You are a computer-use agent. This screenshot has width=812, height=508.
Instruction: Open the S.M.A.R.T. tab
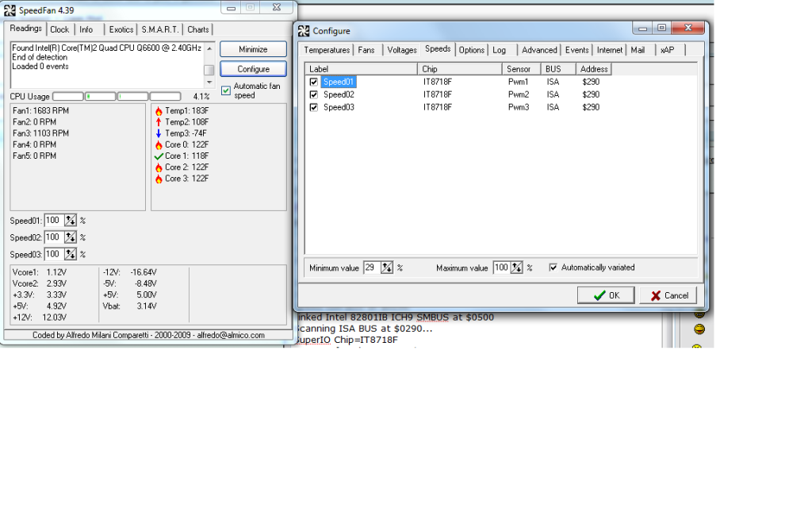pos(160,29)
